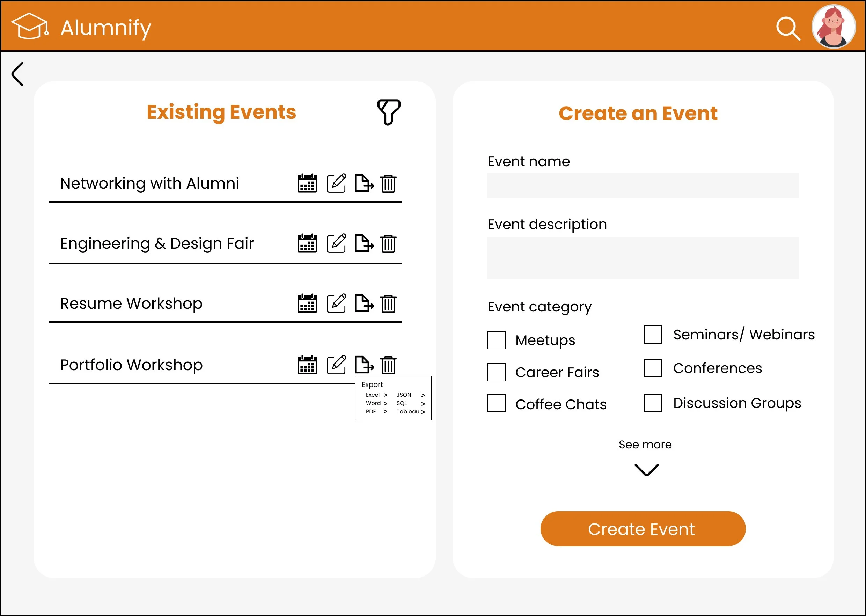Open calendar for Networking with Alumni
866x616 pixels.
coord(307,183)
